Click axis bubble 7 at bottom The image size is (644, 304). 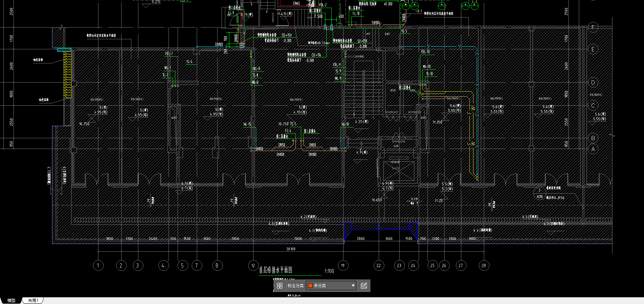click(x=197, y=265)
